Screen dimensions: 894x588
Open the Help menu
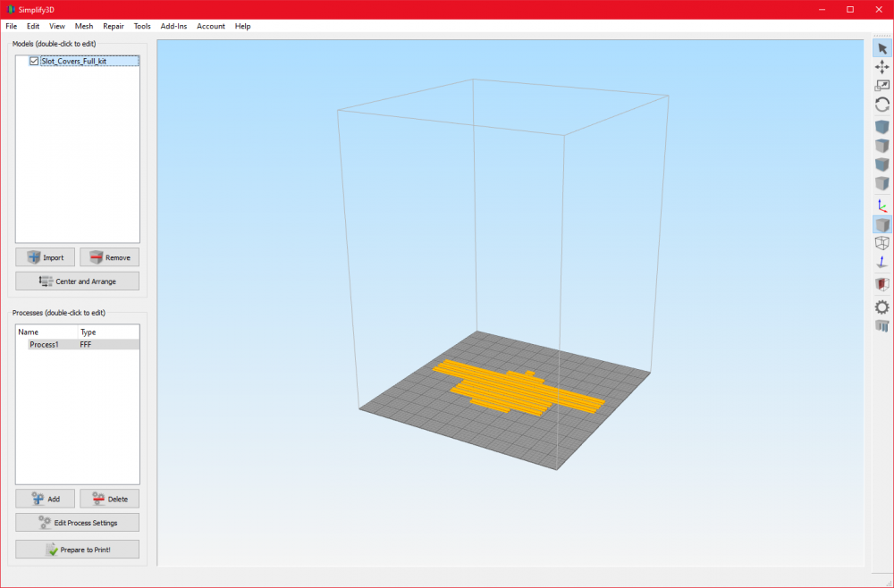click(x=242, y=26)
